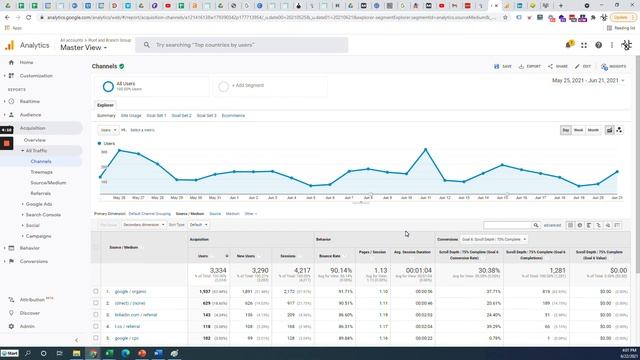The width and height of the screenshot is (640, 360).
Task: Select the Term cloud view icon
Action: tap(608, 225)
